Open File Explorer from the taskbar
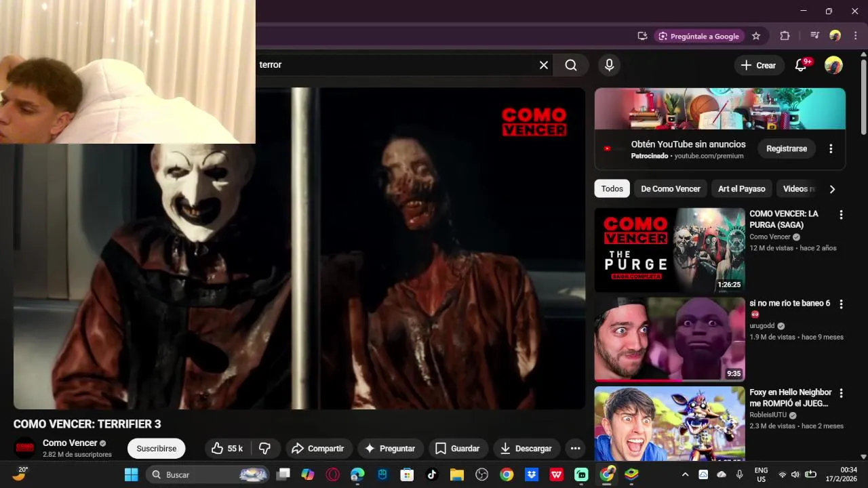This screenshot has width=868, height=488. point(456,474)
